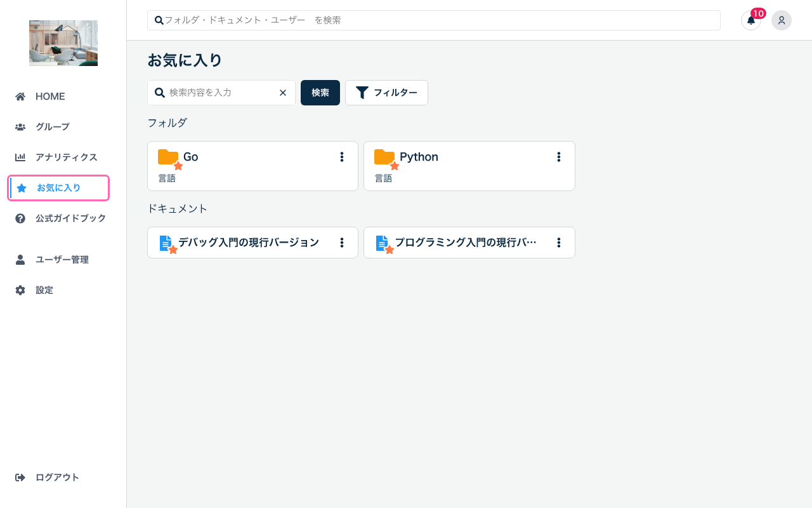Click the notification bell showing 10

[751, 20]
